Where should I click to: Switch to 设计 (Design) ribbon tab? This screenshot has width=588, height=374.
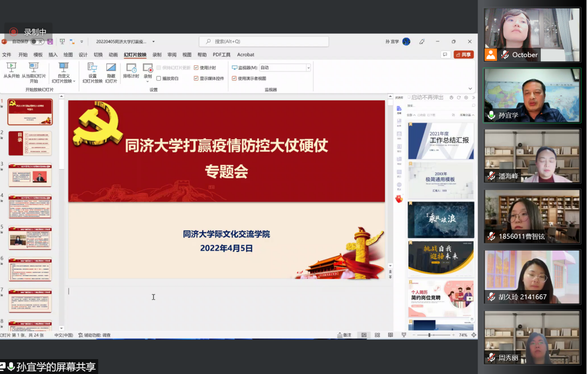click(83, 55)
